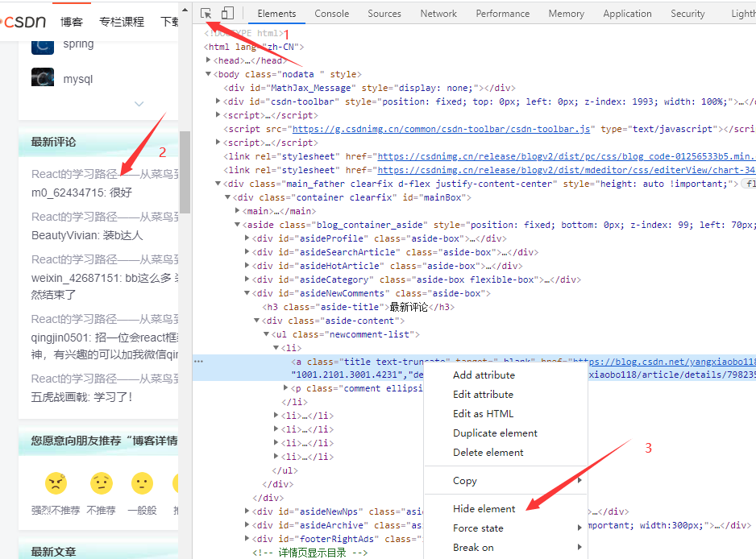Select the strongly not recommend angry emoji
The image size is (756, 559).
tap(56, 483)
